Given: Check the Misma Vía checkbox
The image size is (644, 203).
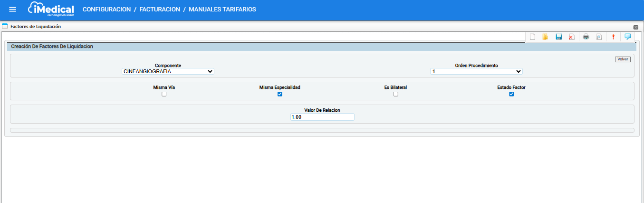Looking at the screenshot, I should (164, 94).
